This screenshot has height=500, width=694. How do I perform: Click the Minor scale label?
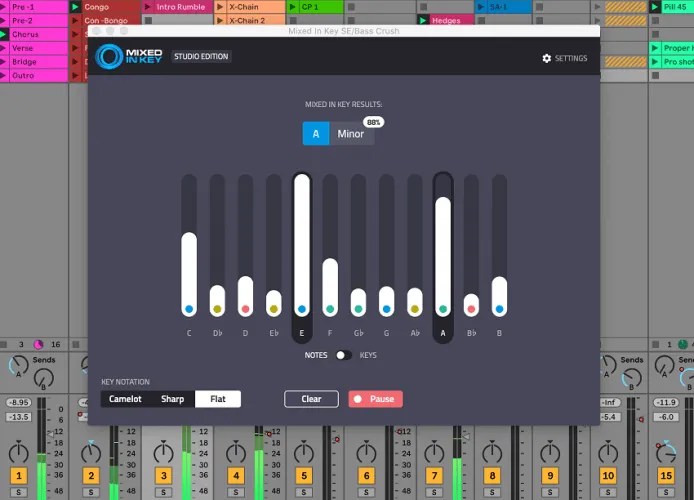[351, 134]
